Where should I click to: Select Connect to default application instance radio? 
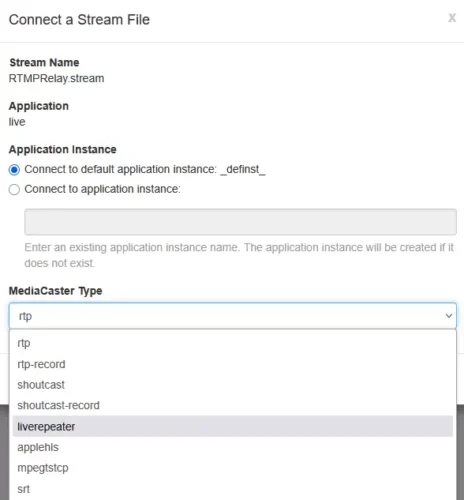tap(14, 170)
